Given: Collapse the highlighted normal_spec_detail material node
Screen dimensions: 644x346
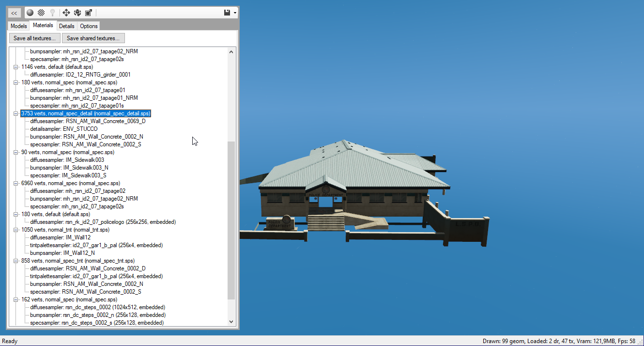Looking at the screenshot, I should [15, 113].
